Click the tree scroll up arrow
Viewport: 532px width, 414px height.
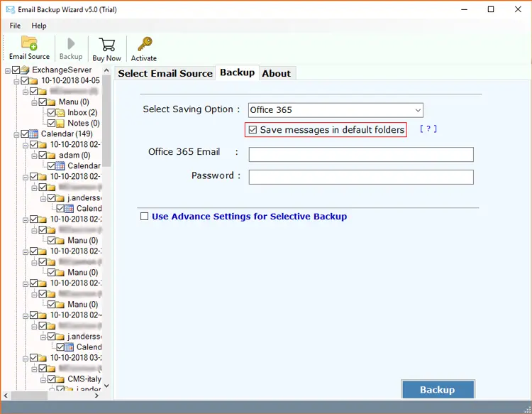click(106, 70)
